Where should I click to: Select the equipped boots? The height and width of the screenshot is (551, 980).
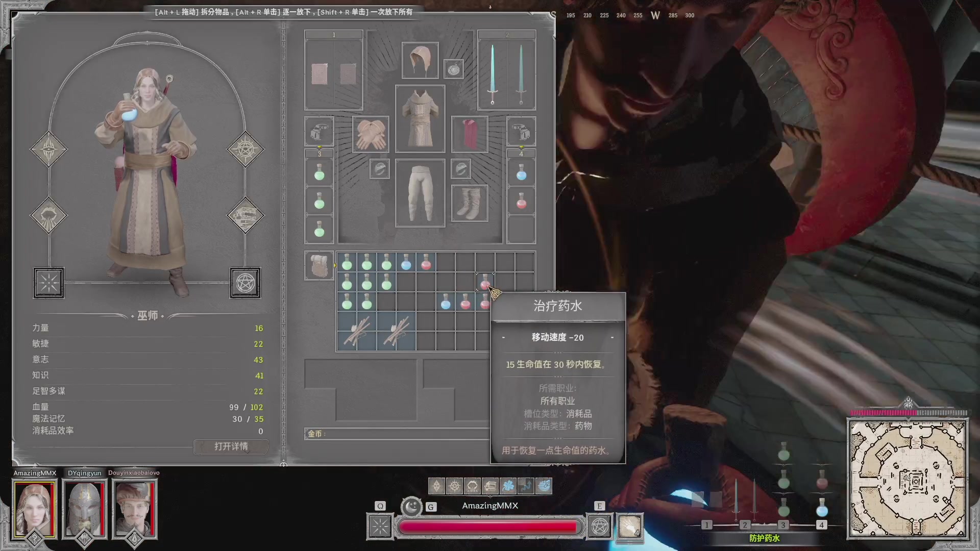click(x=470, y=203)
